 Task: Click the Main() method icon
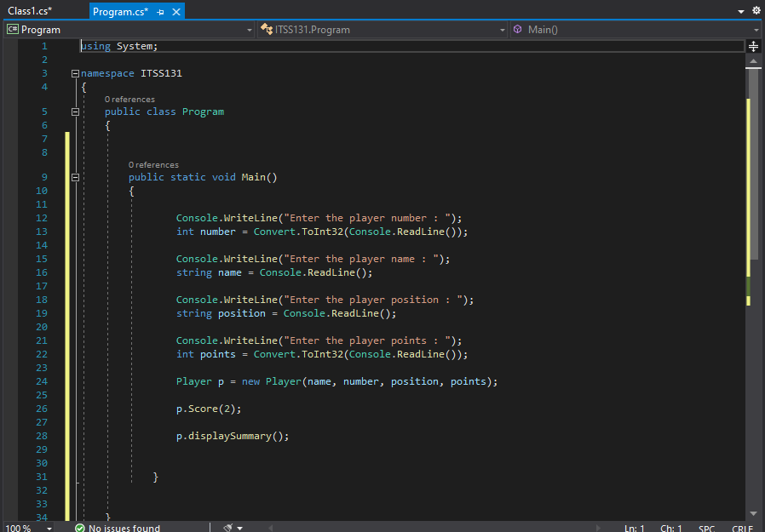pos(517,28)
